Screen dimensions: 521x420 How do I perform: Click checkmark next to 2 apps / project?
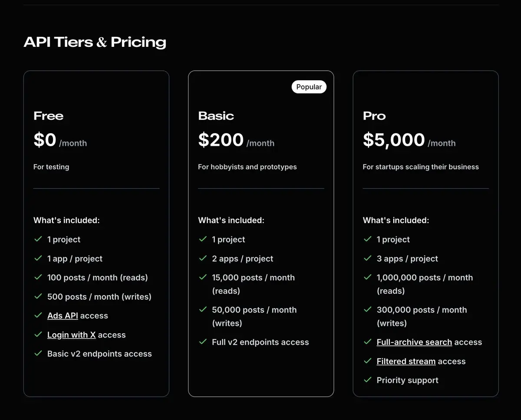pyautogui.click(x=203, y=258)
